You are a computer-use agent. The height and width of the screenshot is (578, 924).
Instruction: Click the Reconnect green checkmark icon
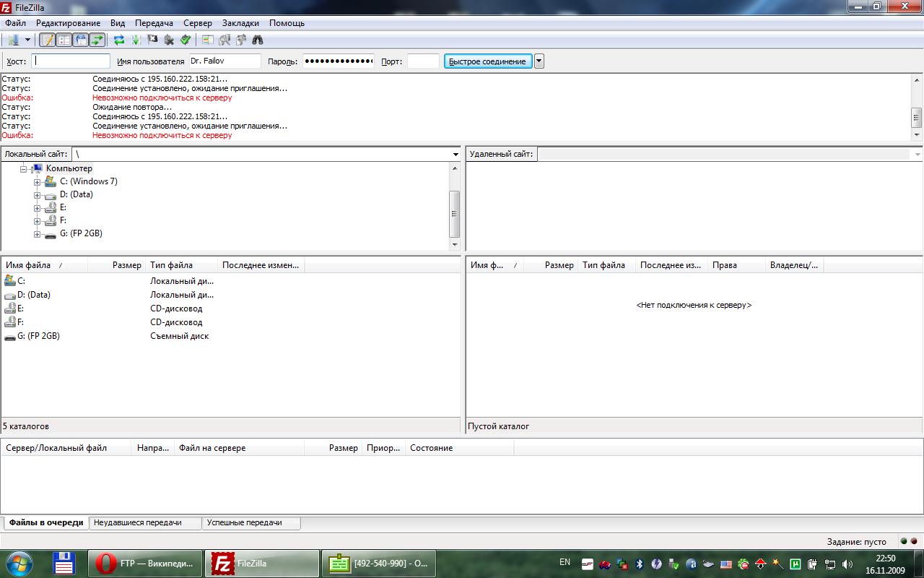coord(186,40)
